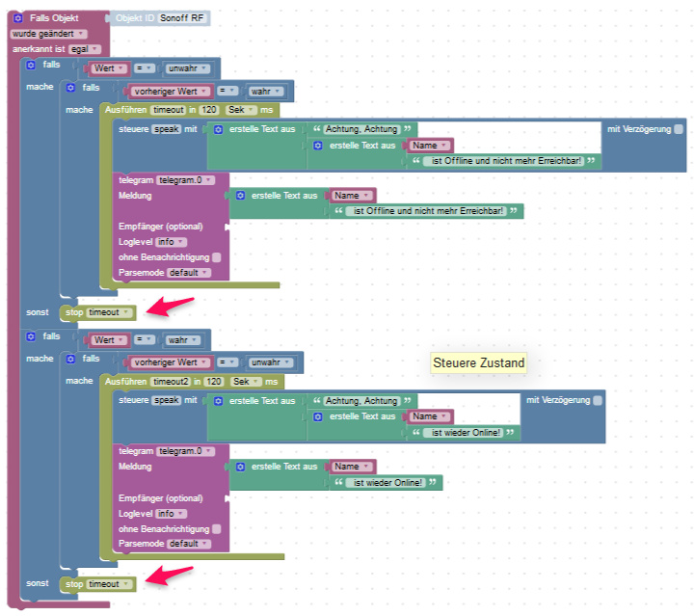Open Parsemode 'default' dropdown in Offline telegram block
694x616 pixels.
189,273
